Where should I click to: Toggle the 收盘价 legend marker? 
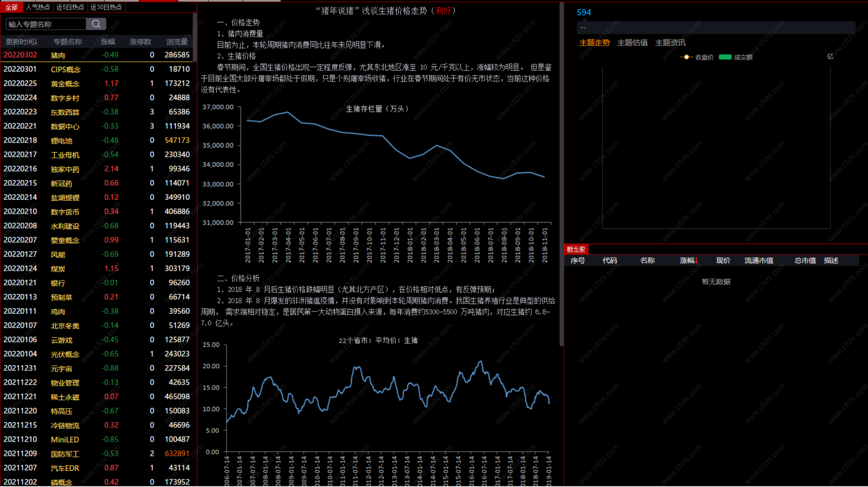(686, 57)
